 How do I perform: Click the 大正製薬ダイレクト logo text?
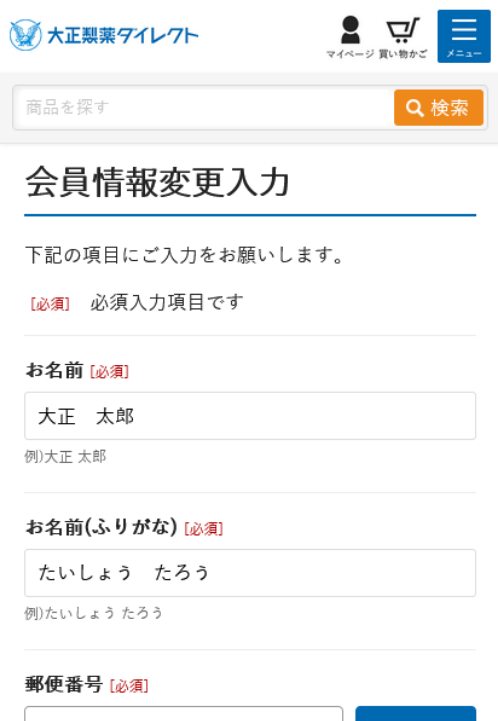point(123,35)
